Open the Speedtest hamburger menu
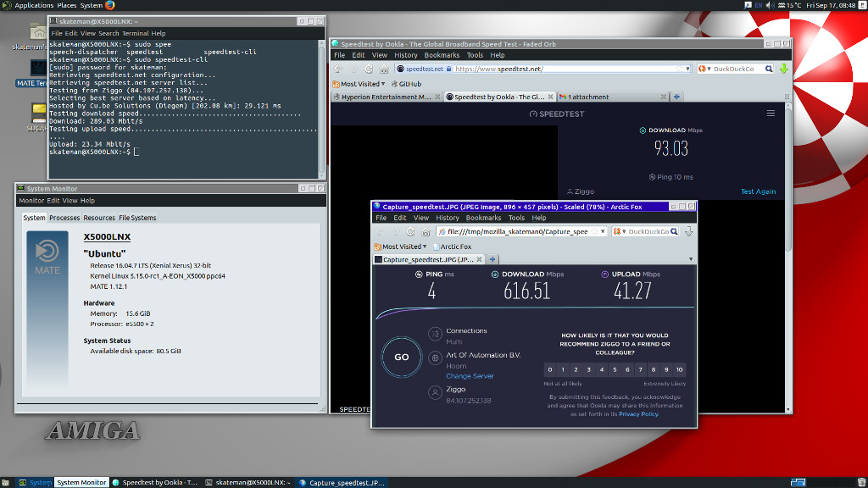Viewport: 868px width, 488px height. (771, 114)
